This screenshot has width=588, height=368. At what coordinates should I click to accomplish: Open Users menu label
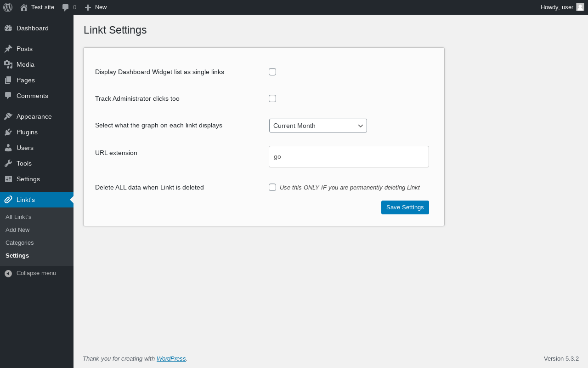(25, 148)
